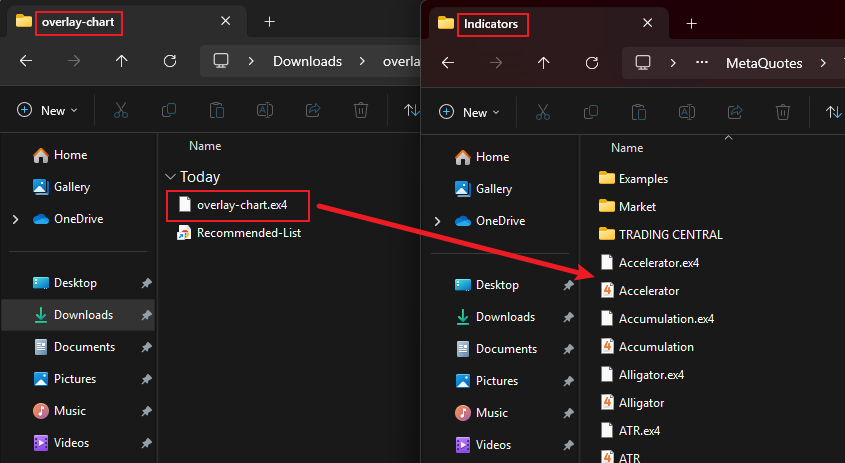Viewport: 845px width, 463px height.
Task: Click Cut icon in Indicators toolbar
Action: pos(543,113)
